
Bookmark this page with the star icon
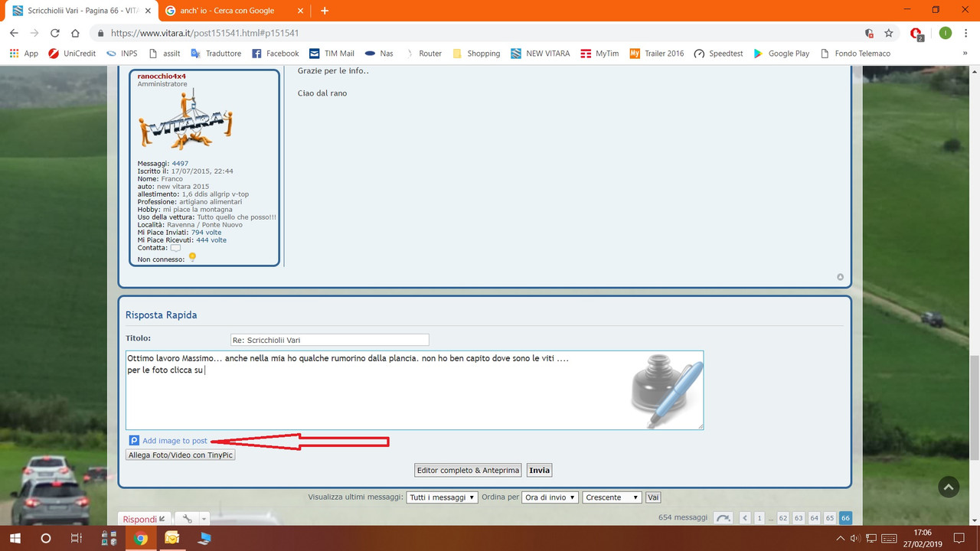point(889,33)
